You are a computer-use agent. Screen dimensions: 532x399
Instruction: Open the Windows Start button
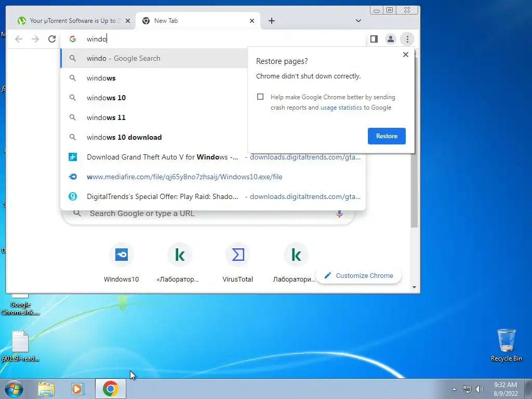click(14, 389)
